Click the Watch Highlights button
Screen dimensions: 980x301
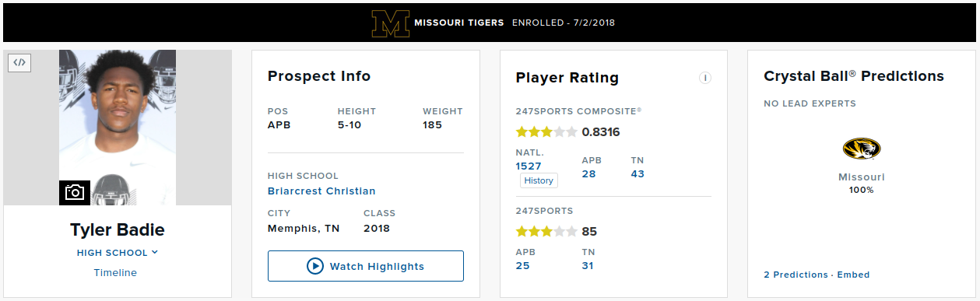[366, 266]
